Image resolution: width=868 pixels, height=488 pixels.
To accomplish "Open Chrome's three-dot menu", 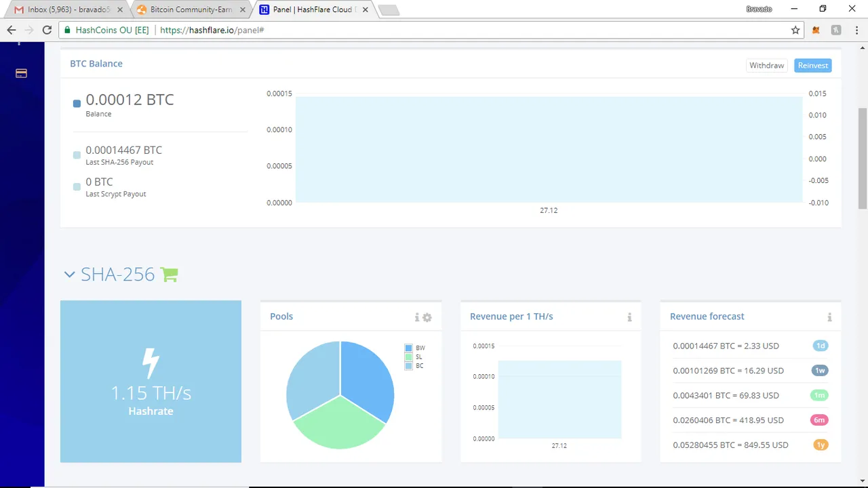I will tap(856, 30).
